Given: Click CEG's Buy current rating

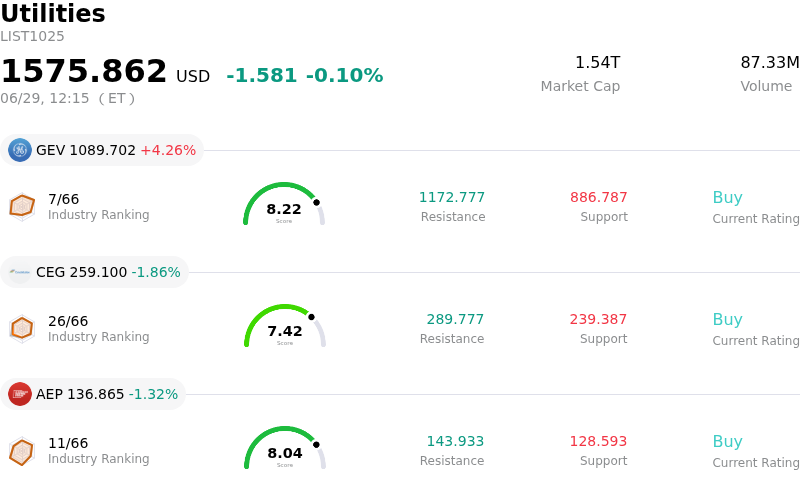Looking at the screenshot, I should point(728,320).
